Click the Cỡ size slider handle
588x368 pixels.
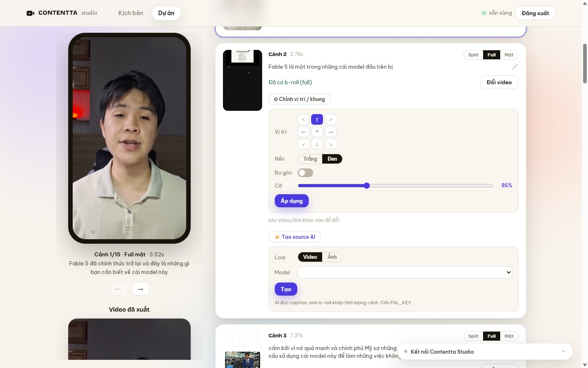(367, 186)
